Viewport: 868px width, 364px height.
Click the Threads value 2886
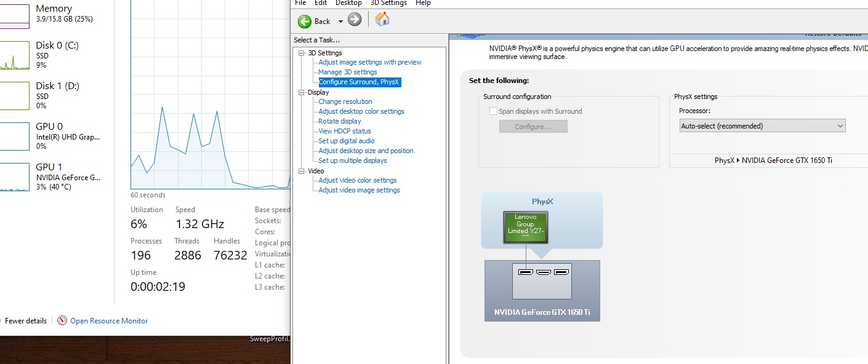point(188,255)
